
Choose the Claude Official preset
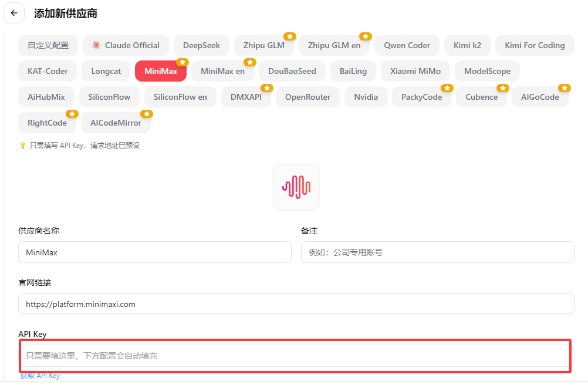tap(126, 45)
